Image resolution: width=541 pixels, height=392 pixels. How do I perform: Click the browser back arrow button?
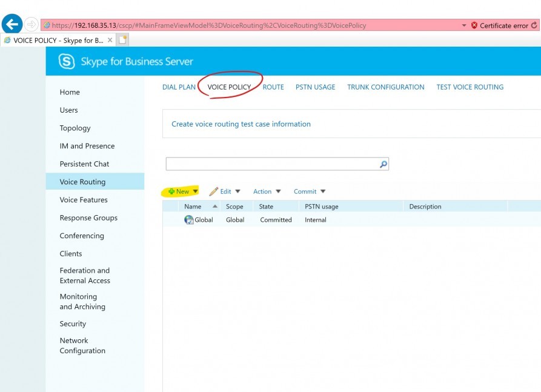pos(12,24)
